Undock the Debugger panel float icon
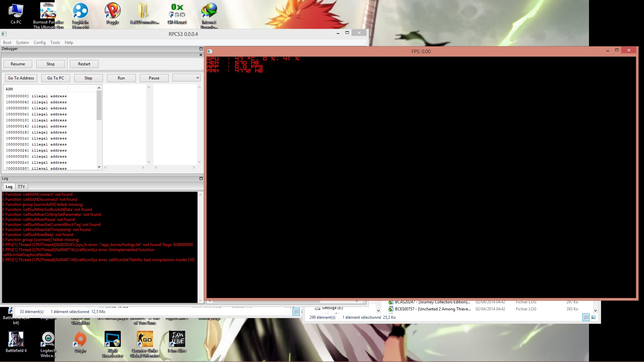 click(x=201, y=49)
